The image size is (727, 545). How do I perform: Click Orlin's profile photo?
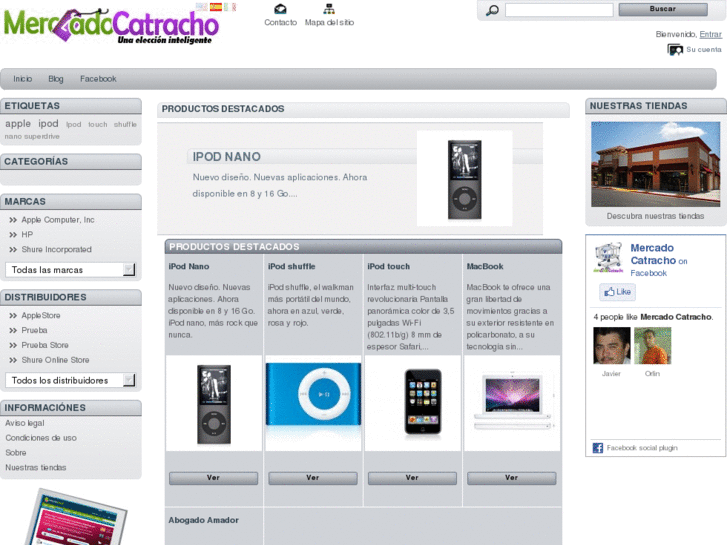652,346
